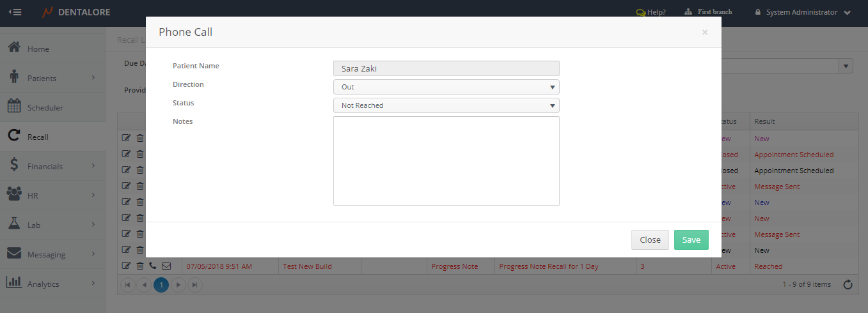
Task: Click the edit icon for Test New Build row
Action: (x=126, y=266)
